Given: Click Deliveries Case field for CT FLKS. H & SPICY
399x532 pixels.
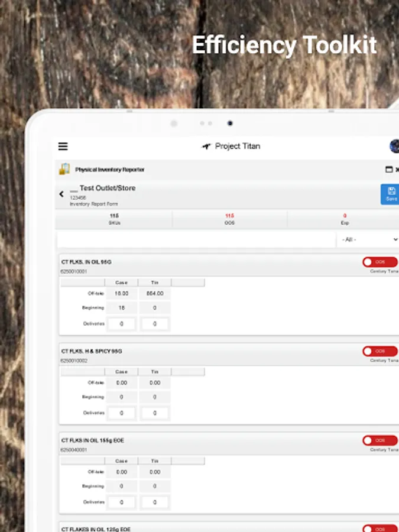Looking at the screenshot, I should (x=121, y=413).
